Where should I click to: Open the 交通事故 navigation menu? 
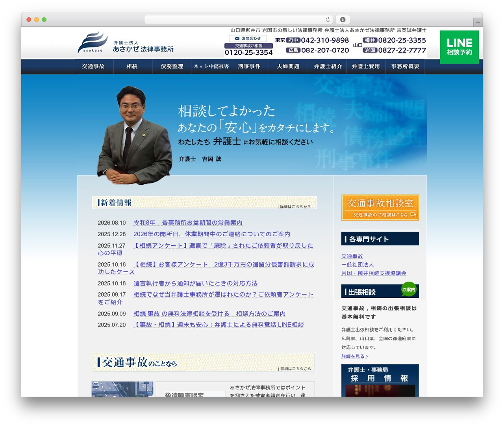click(x=93, y=67)
